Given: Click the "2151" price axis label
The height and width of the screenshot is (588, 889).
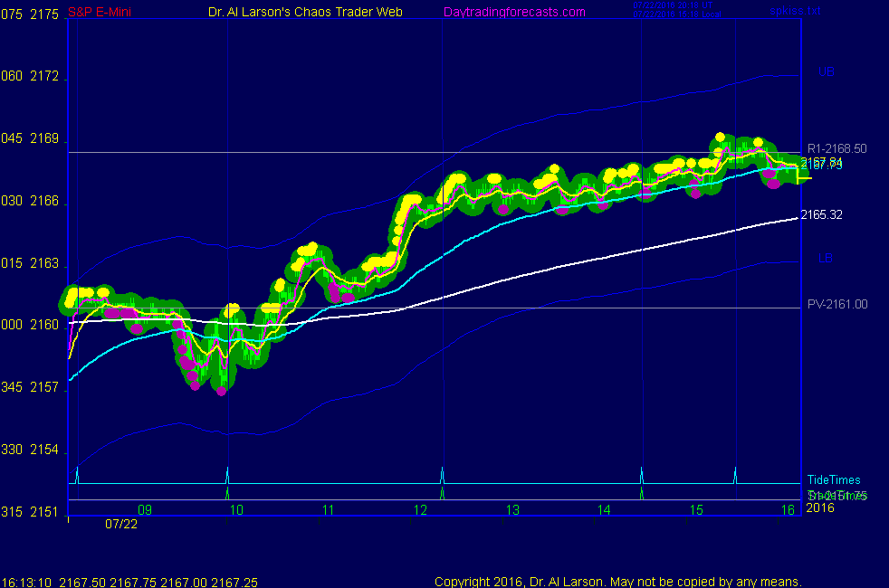Looking at the screenshot, I should pos(44,511).
